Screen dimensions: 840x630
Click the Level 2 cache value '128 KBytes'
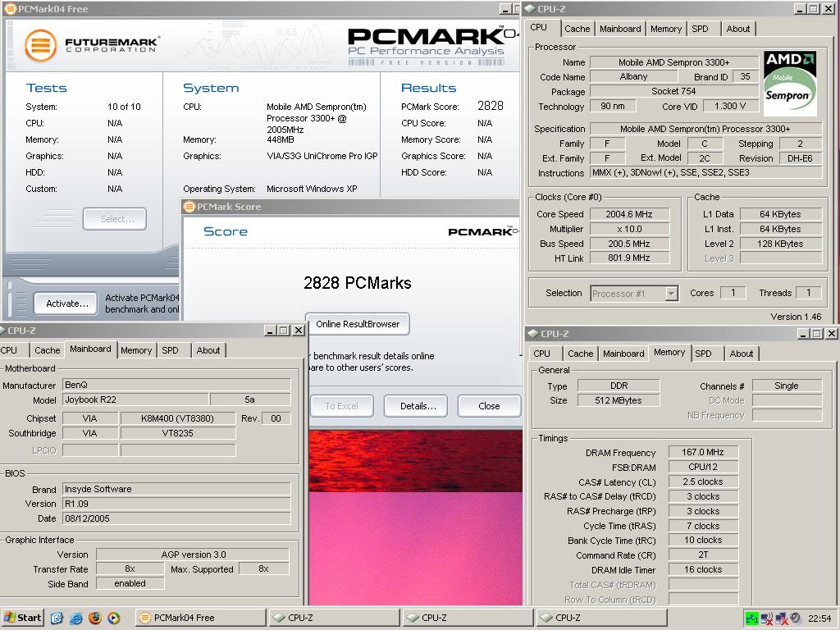tap(781, 243)
